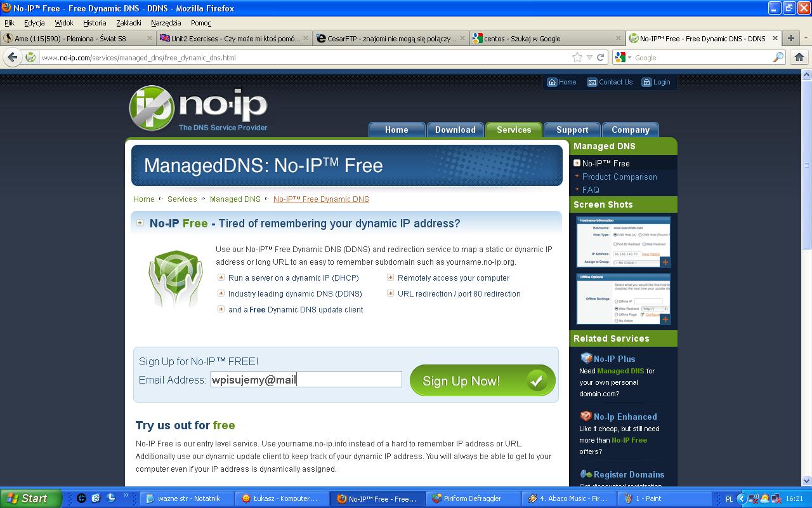
Task: Go back using the browser Back arrow
Action: click(13, 57)
